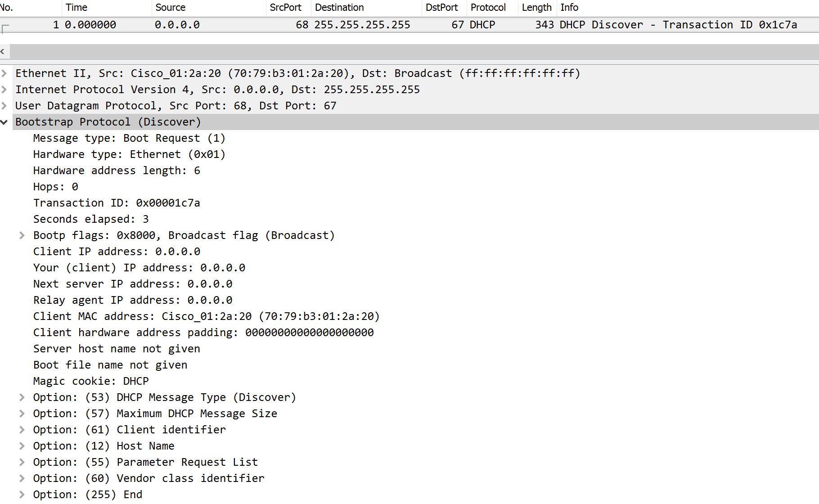The image size is (819, 504).
Task: Expand Option (12) Host Name
Action: click(22, 445)
